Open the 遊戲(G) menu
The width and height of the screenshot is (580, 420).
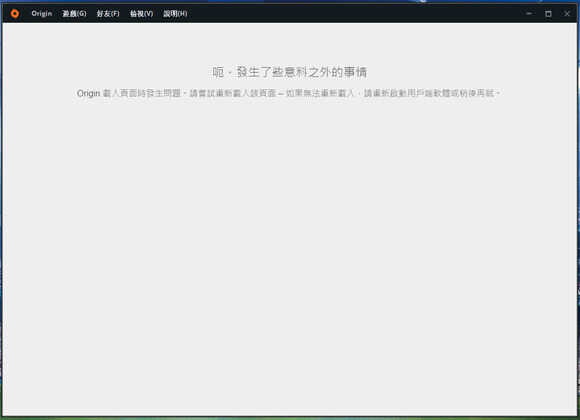tap(74, 14)
